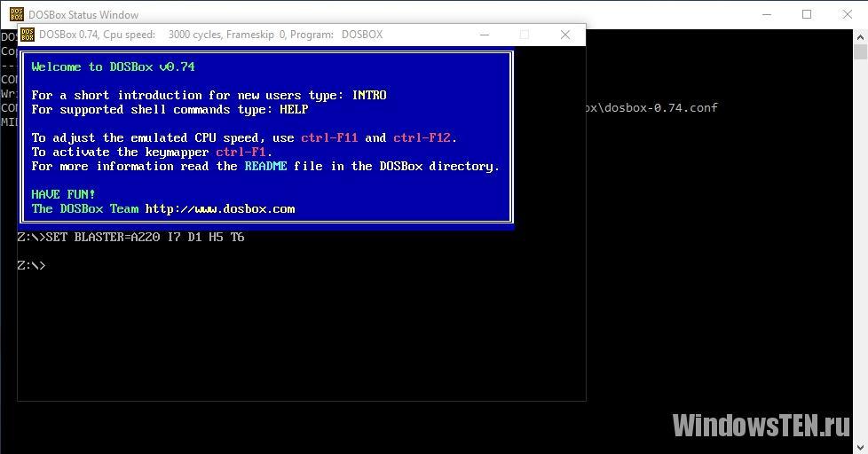Viewport: 868px width, 454px height.
Task: Click the Status Window scrollbar up arrow
Action: point(860,37)
